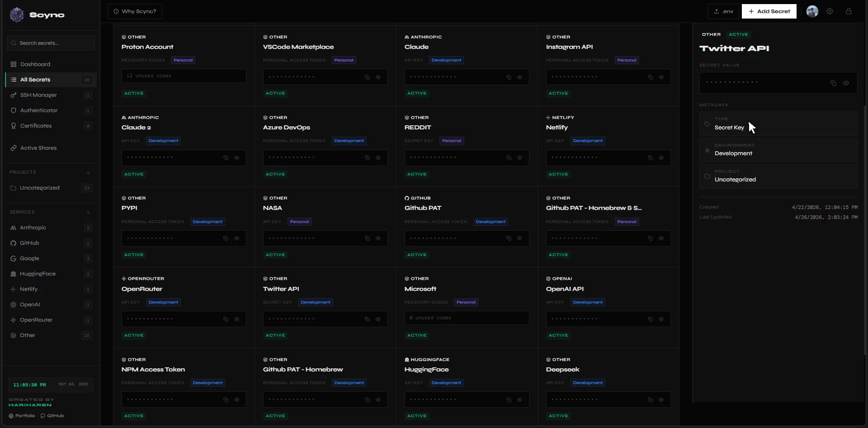Filter secrets by HuggingFace service
Viewport: 868px width, 428px height.
(x=51, y=274)
